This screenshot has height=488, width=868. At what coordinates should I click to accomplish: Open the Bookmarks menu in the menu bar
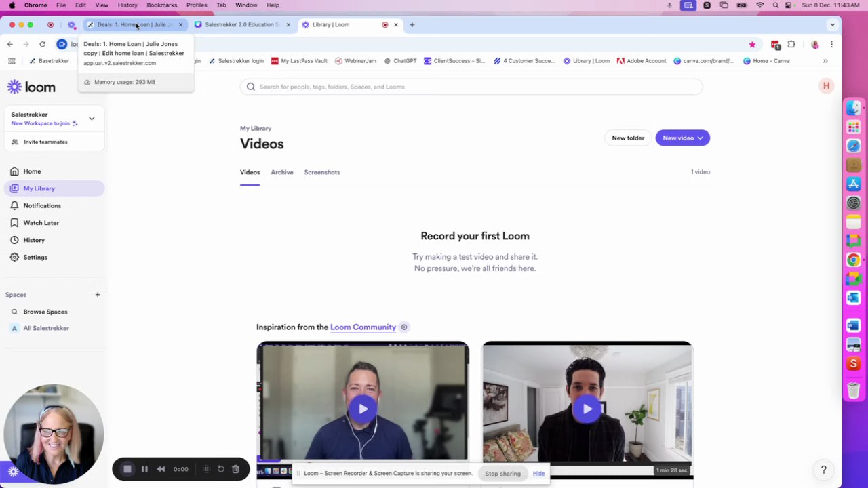(162, 5)
